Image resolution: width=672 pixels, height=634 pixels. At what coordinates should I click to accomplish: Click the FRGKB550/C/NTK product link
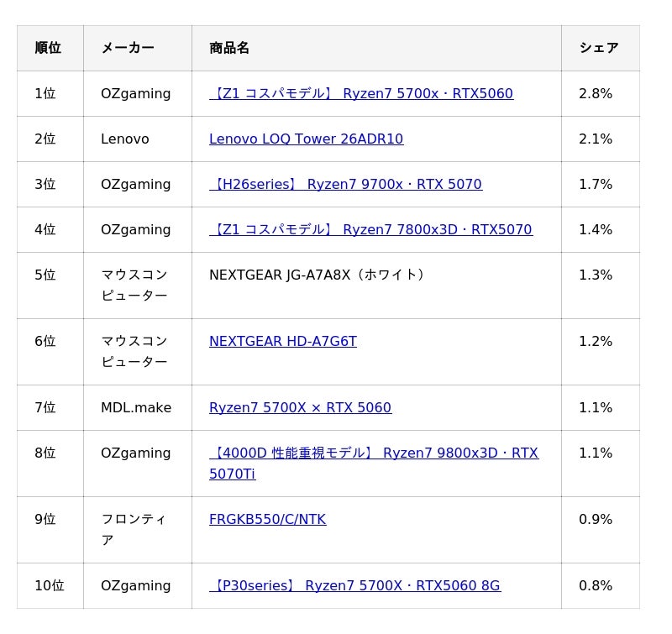[267, 520]
